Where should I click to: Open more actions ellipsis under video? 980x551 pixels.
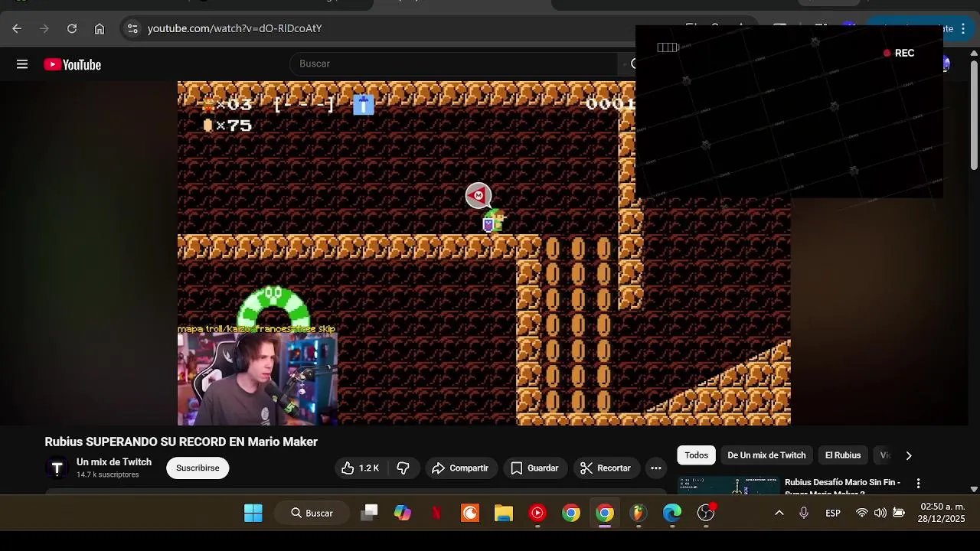[656, 468]
